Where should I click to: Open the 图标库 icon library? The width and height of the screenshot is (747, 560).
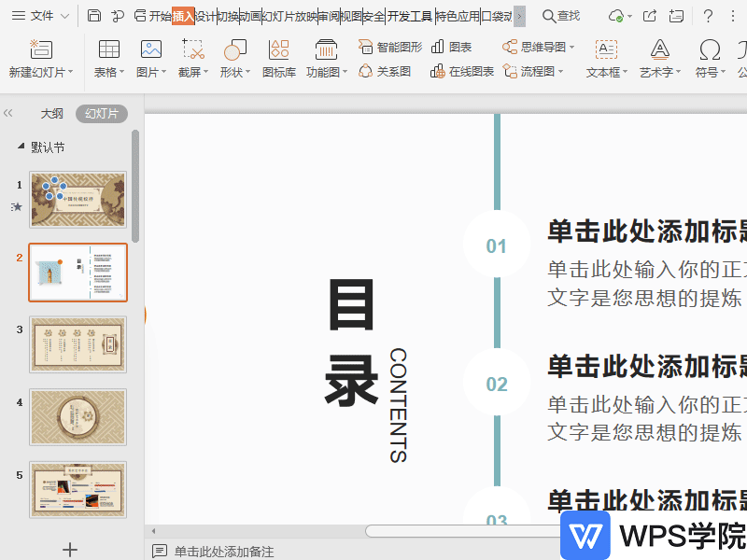click(x=278, y=49)
